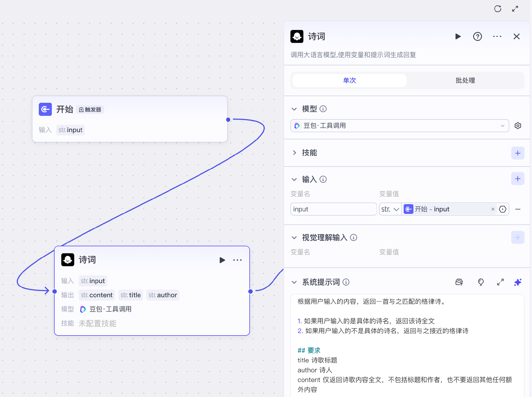532x397 pixels.
Task: Click the AI optimize prompt sparkle icon
Action: coord(518,282)
